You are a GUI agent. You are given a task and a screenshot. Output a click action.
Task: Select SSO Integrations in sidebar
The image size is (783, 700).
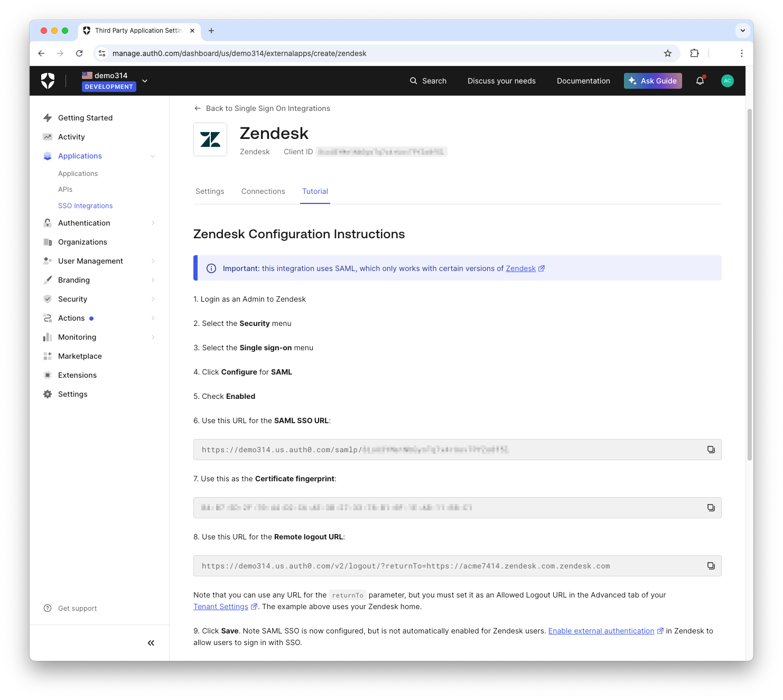click(x=85, y=206)
